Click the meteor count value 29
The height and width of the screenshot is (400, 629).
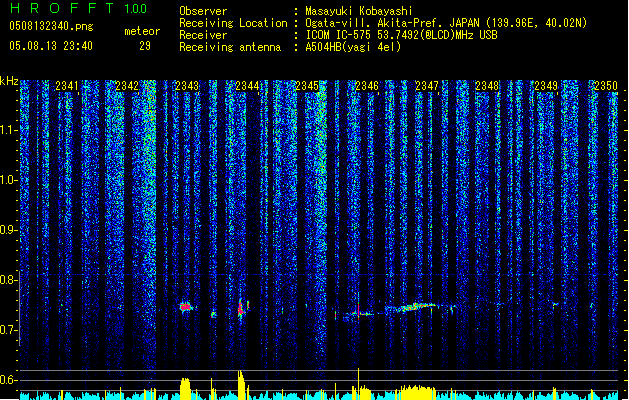(x=145, y=46)
